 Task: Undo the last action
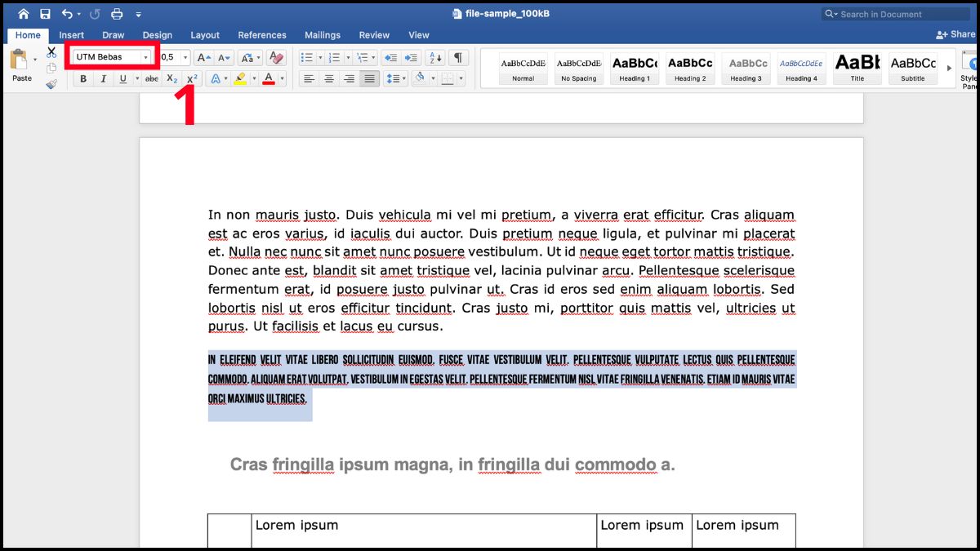(x=67, y=14)
